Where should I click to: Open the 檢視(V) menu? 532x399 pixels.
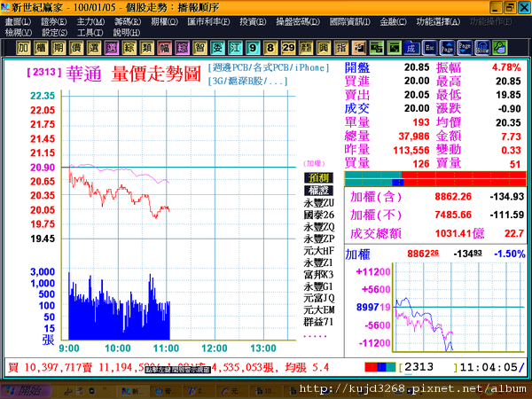point(19,33)
